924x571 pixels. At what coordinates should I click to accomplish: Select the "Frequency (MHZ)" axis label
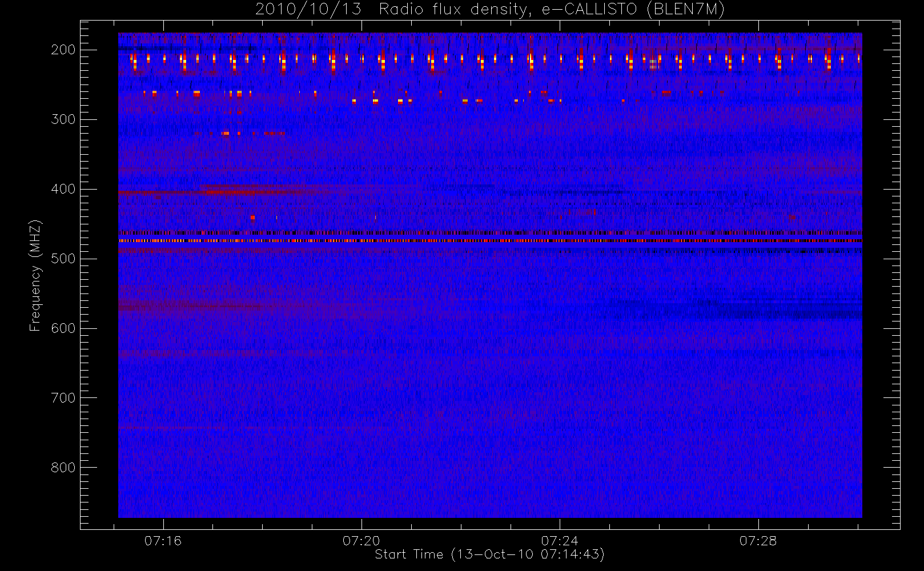35,275
